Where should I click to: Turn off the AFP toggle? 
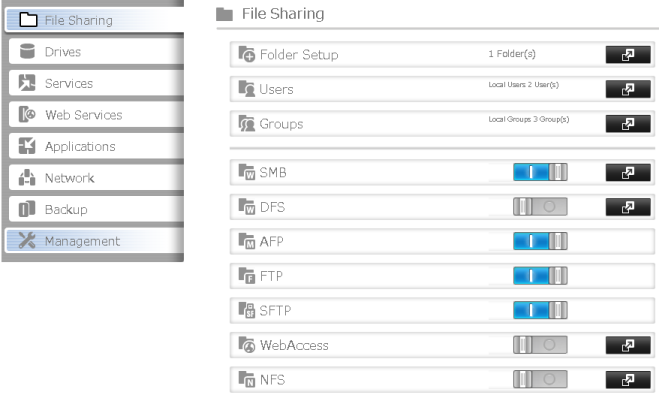click(x=540, y=241)
